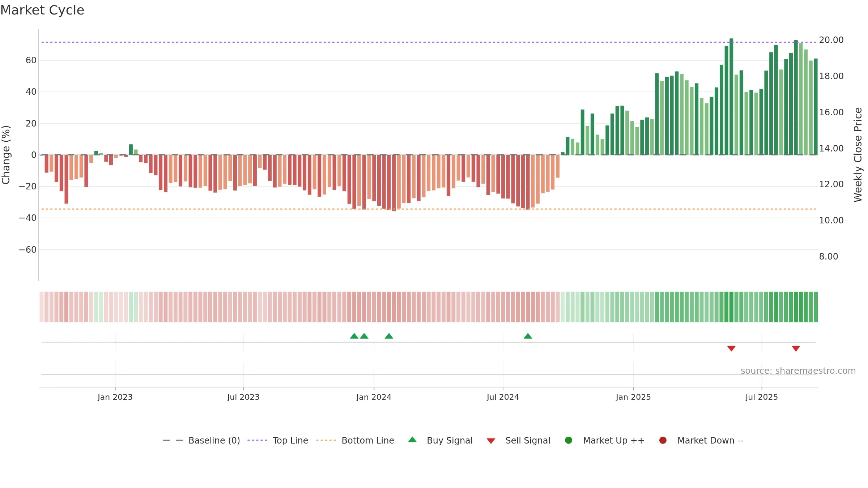Screen dimensions: 868x488
Task: Toggle the Bottom Line legend entry
Action: pos(355,440)
